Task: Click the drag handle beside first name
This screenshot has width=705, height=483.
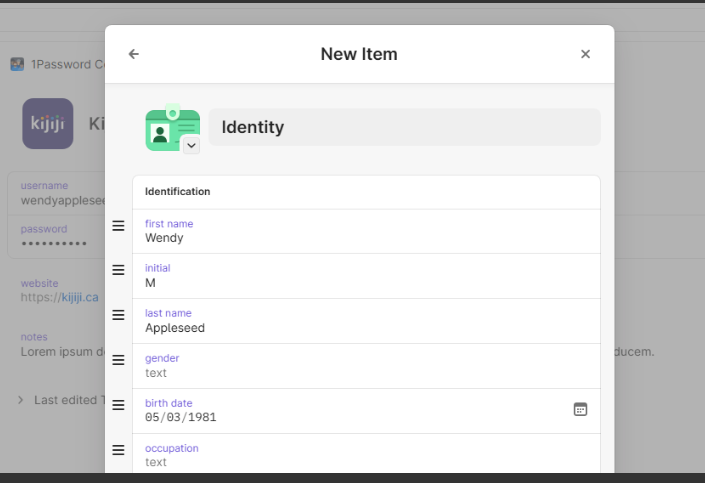Action: 118,226
